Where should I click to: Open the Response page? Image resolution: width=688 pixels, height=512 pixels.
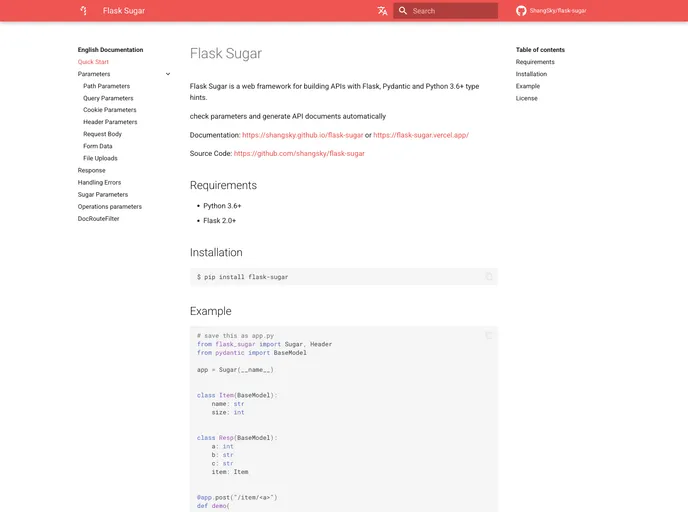92,170
